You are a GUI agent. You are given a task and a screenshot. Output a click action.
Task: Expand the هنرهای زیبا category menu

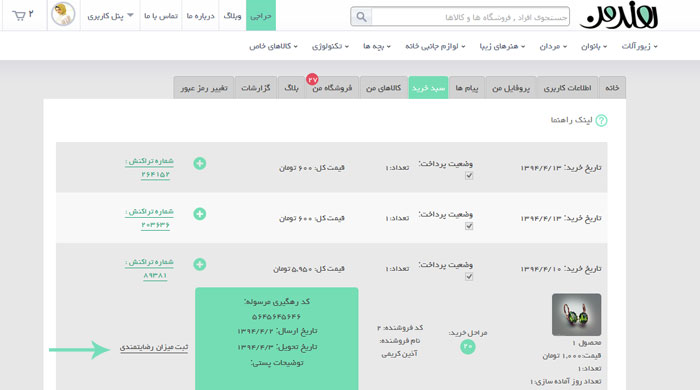pyautogui.click(x=502, y=46)
